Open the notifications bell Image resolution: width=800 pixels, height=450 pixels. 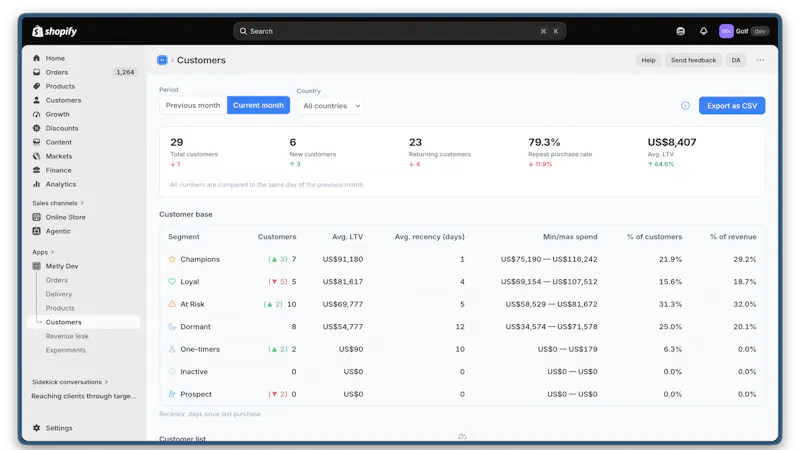point(704,31)
